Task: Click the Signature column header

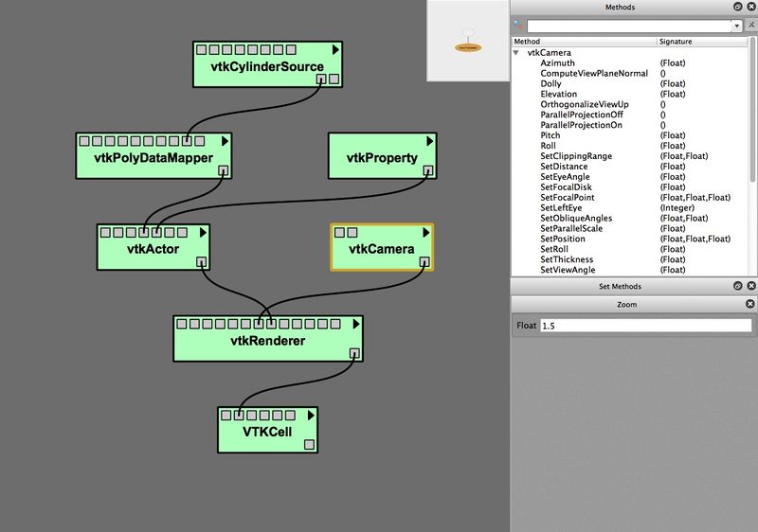Action: [x=677, y=42]
